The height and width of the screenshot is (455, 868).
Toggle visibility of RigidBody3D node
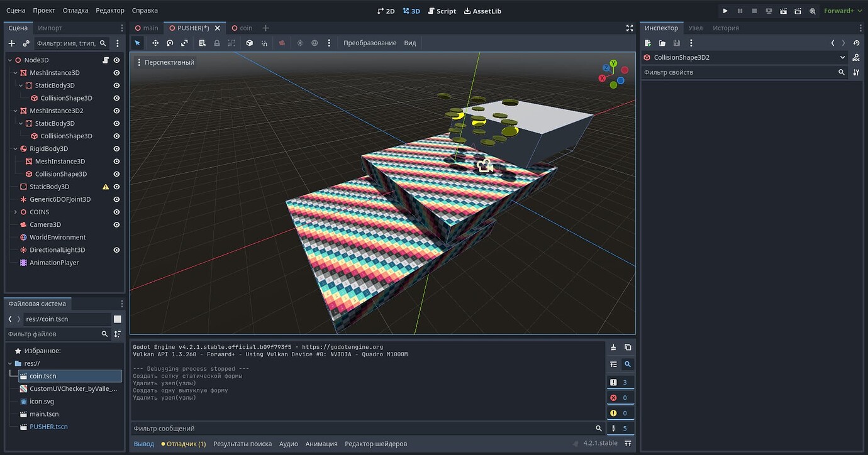click(x=116, y=149)
